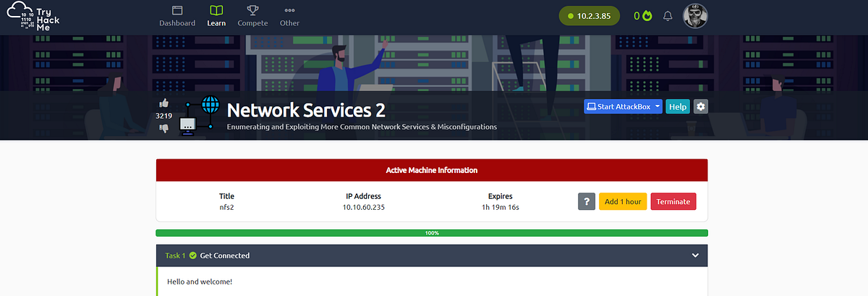Click the Network Services 2 room icon
The height and width of the screenshot is (296, 868).
199,116
